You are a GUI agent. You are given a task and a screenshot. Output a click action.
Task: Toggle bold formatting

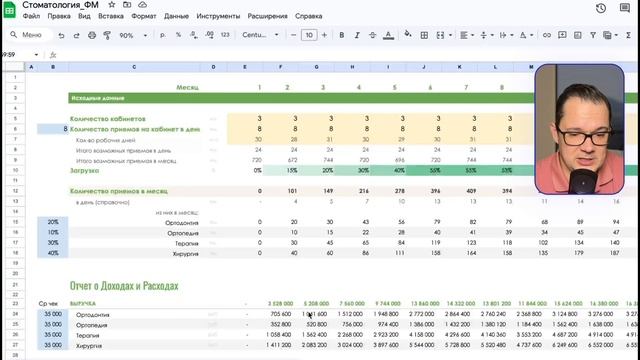[342, 36]
